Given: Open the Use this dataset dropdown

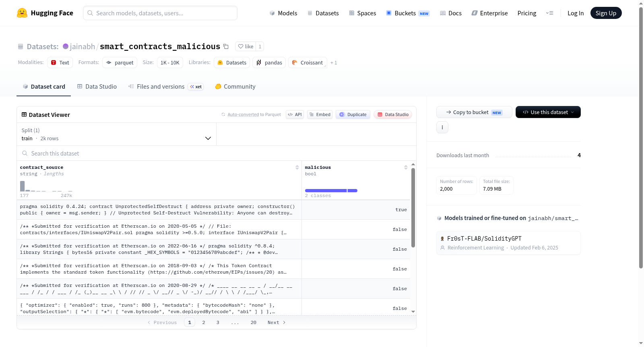Looking at the screenshot, I should tap(548, 112).
